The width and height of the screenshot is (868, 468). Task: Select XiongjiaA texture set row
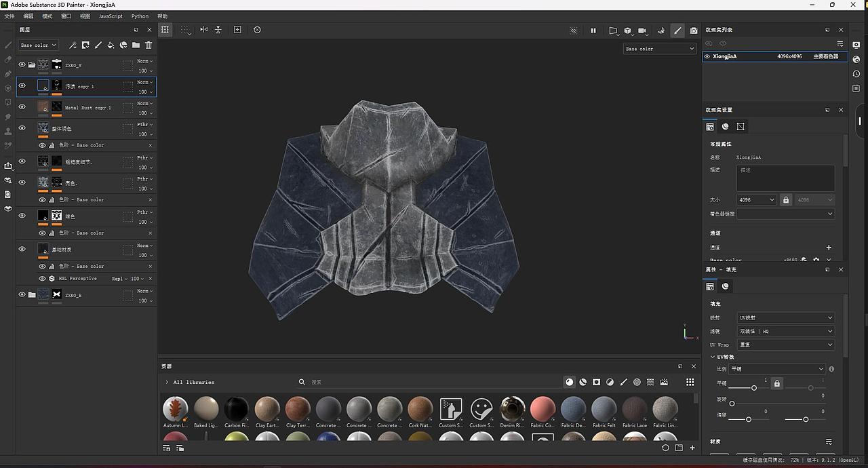point(775,56)
